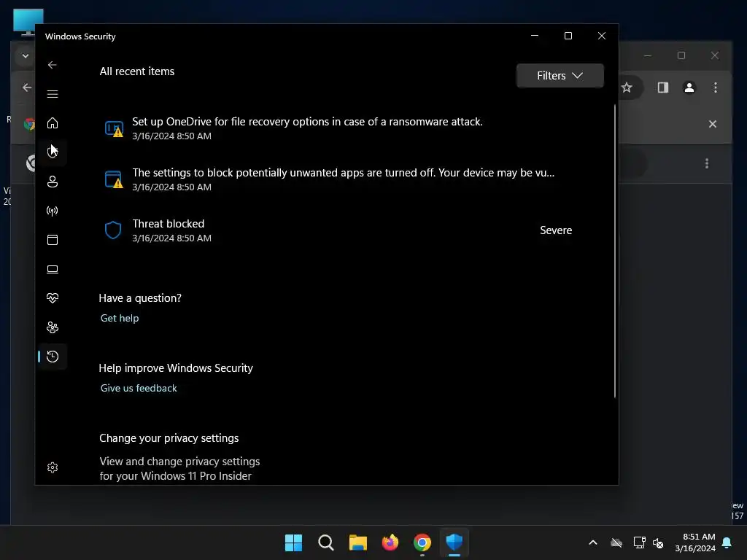Go to Home in sidebar
747x560 pixels.
[53, 122]
